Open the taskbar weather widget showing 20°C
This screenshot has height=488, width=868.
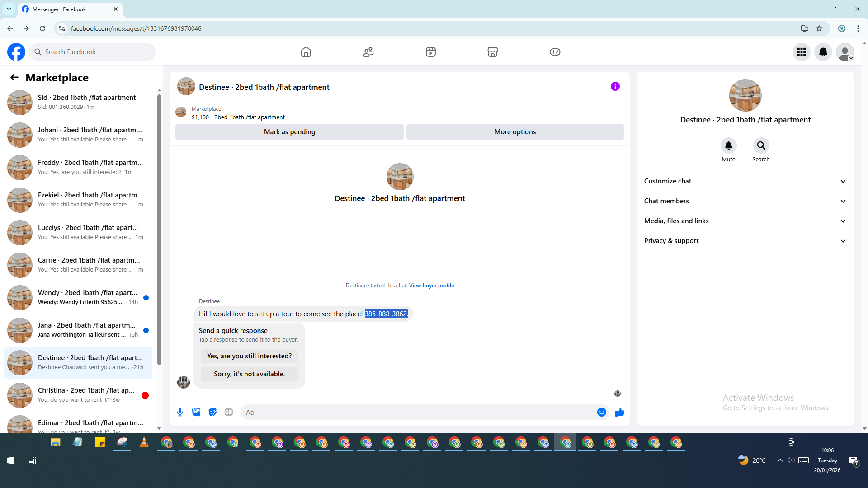tap(752, 460)
